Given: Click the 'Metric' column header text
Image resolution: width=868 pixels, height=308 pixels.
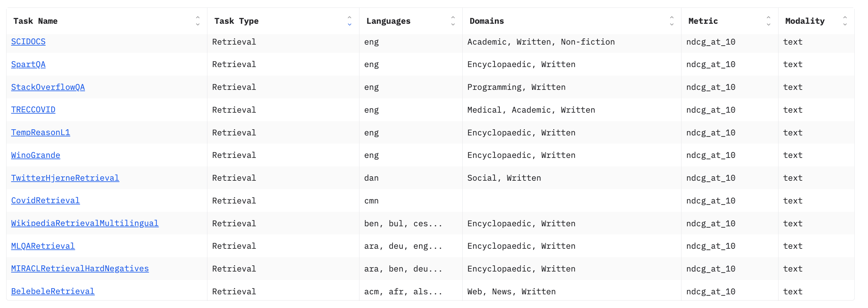Looking at the screenshot, I should [x=703, y=21].
